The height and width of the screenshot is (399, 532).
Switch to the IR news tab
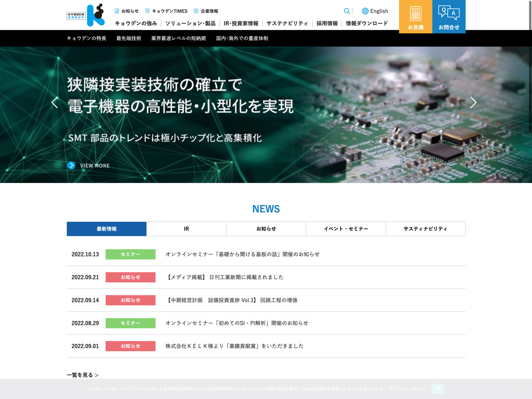click(186, 229)
